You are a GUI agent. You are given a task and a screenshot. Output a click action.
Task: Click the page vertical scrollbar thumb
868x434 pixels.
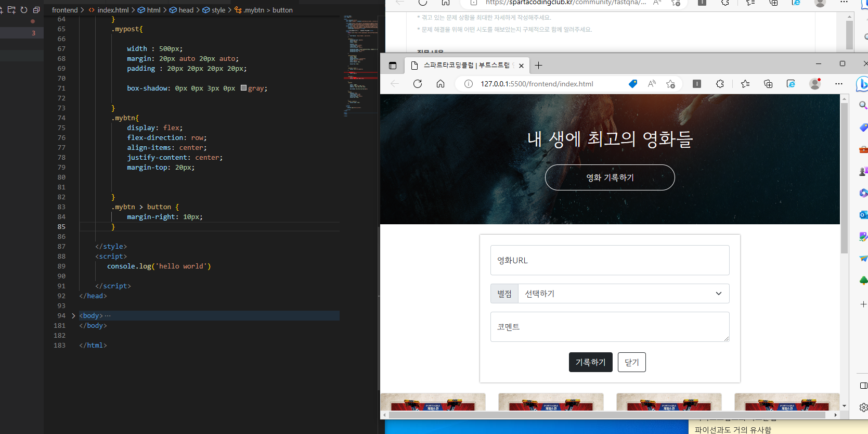pos(845,178)
